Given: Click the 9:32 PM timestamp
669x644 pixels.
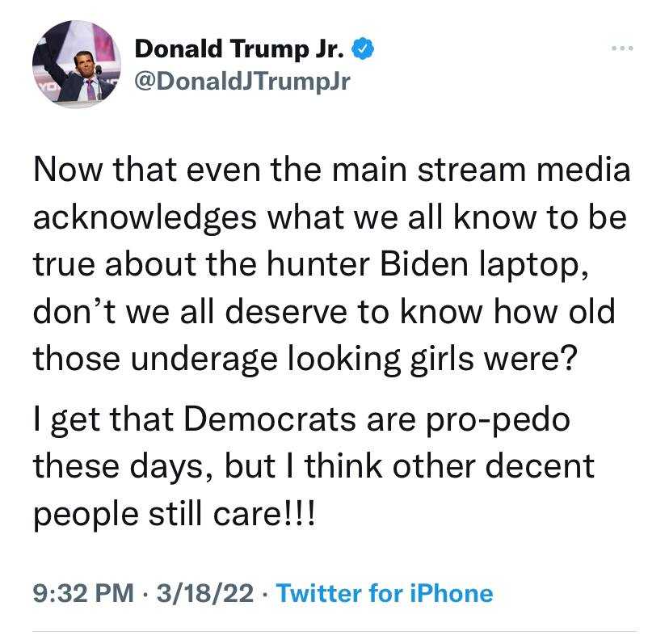Looking at the screenshot, I should click(x=84, y=593).
